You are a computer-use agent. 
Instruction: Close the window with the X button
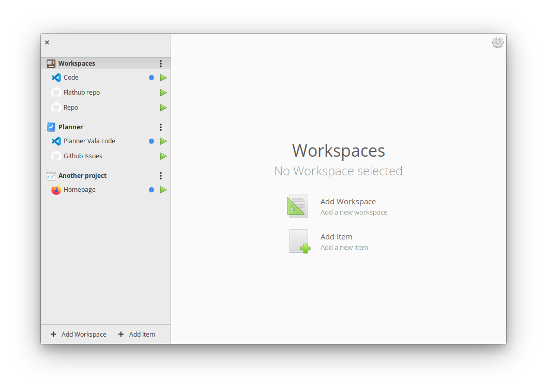pyautogui.click(x=47, y=42)
